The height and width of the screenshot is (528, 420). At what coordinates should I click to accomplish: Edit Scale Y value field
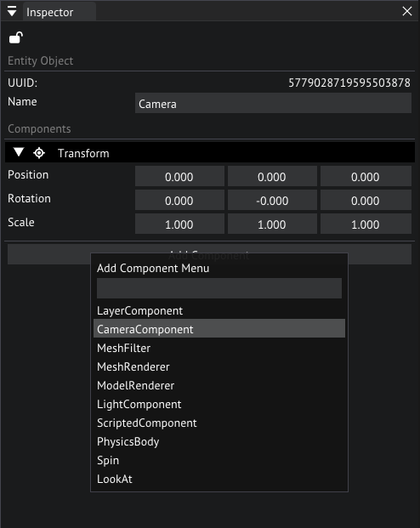(x=272, y=224)
